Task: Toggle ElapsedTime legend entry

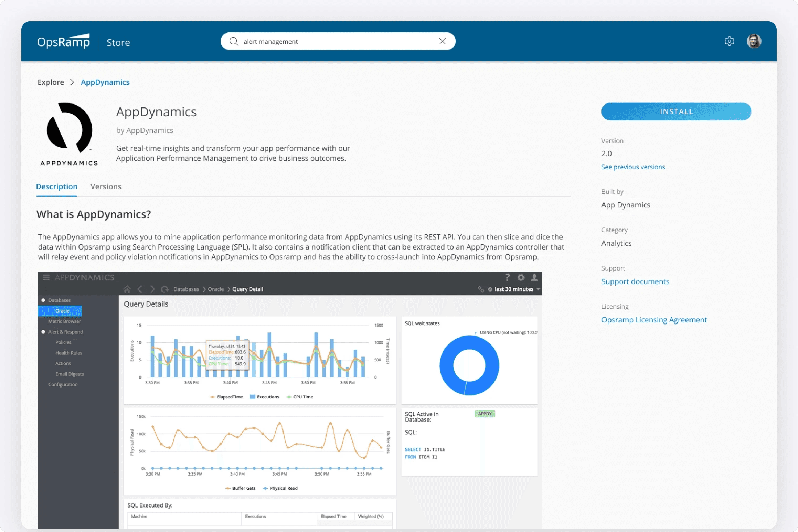Action: coord(226,397)
